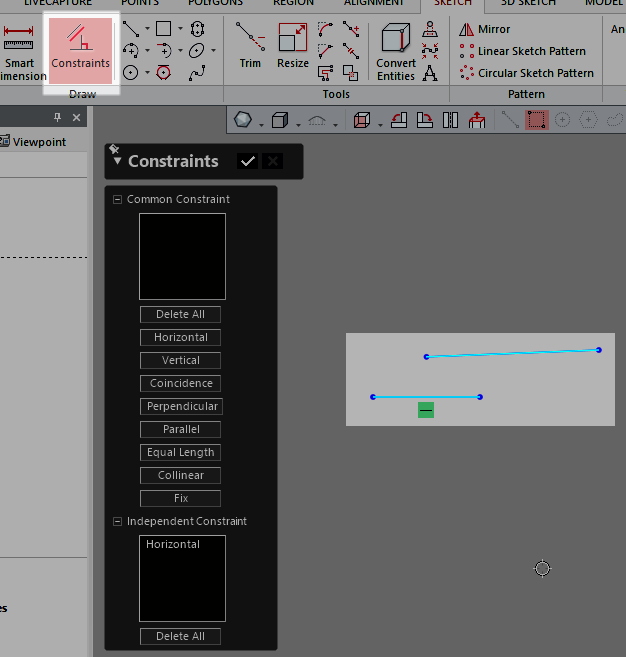Click Convert Entities
626x657 pixels.
tap(396, 52)
